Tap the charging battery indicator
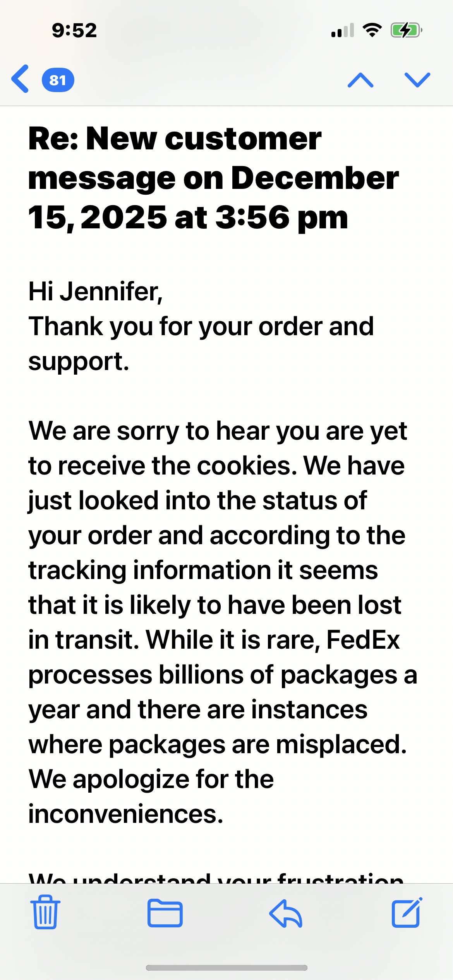Screen dimensions: 453x980 coord(406,30)
